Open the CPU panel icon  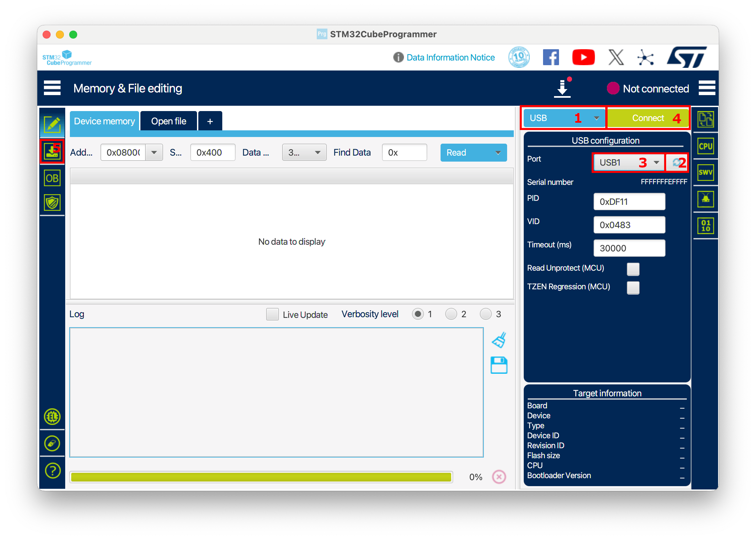coord(705,146)
